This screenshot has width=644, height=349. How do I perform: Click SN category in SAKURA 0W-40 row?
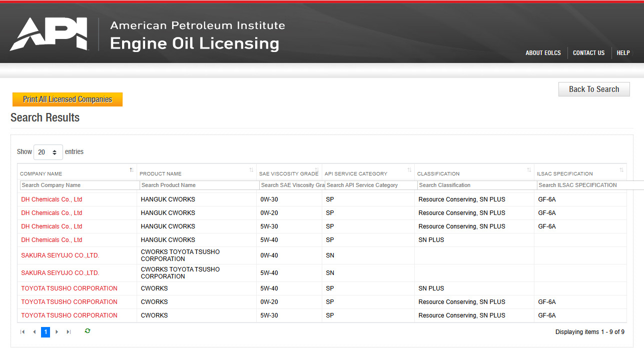click(x=330, y=255)
